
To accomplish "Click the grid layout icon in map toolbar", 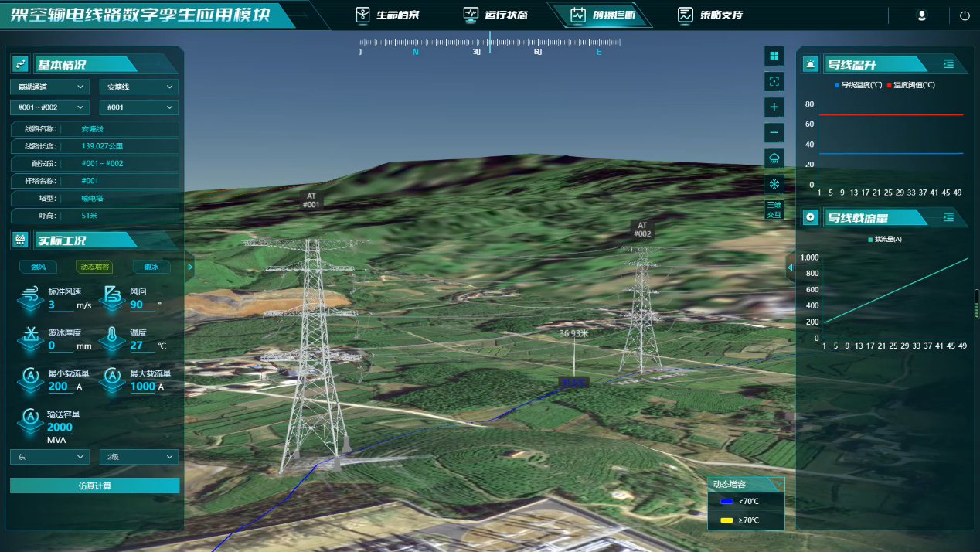I will pyautogui.click(x=774, y=56).
